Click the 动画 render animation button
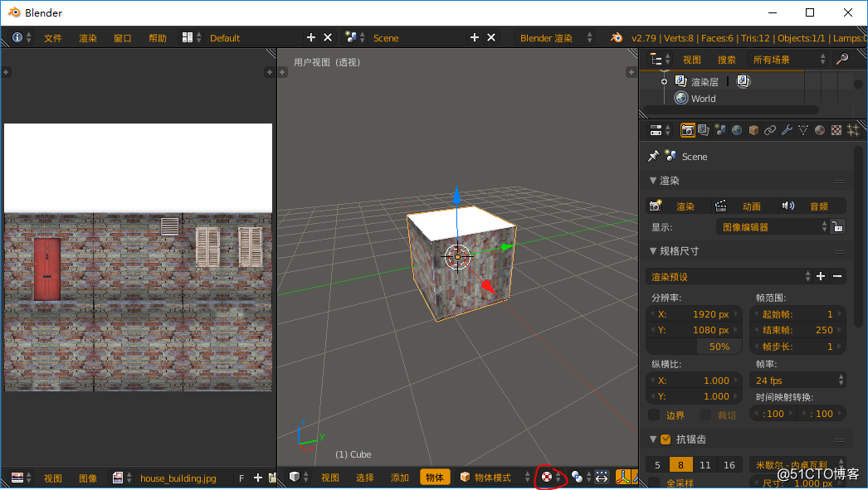This screenshot has width=868, height=490. (745, 206)
